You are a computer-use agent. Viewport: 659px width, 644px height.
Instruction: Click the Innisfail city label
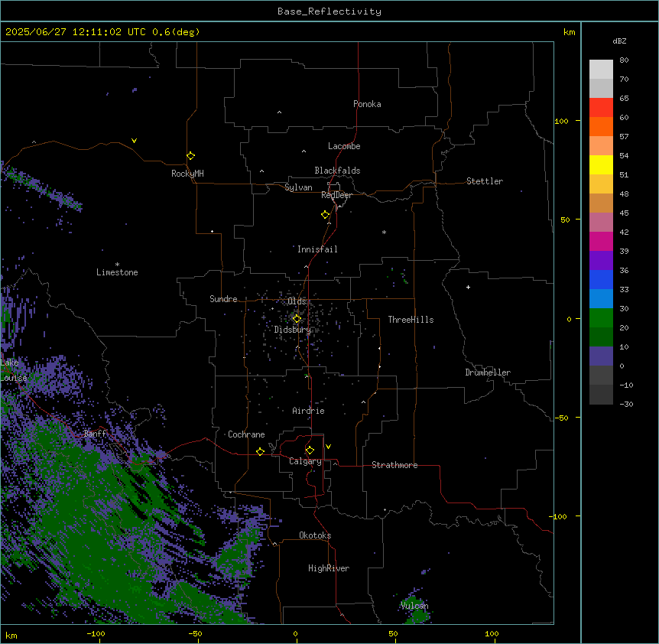[317, 249]
